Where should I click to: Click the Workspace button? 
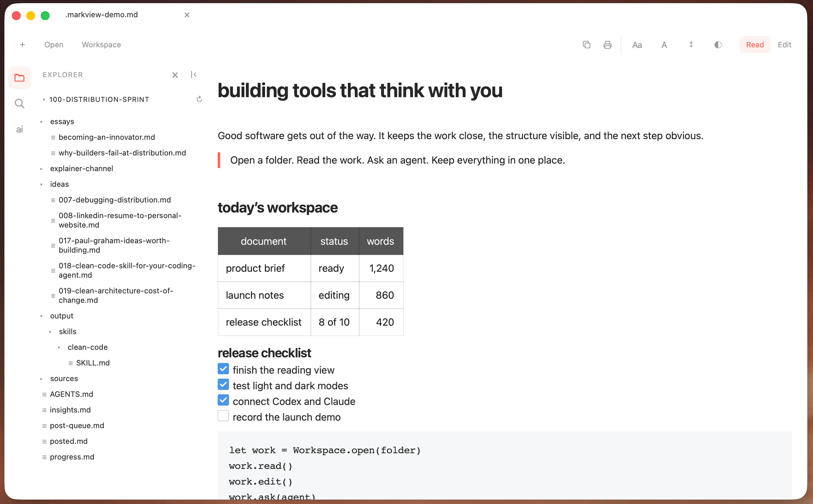pyautogui.click(x=101, y=45)
